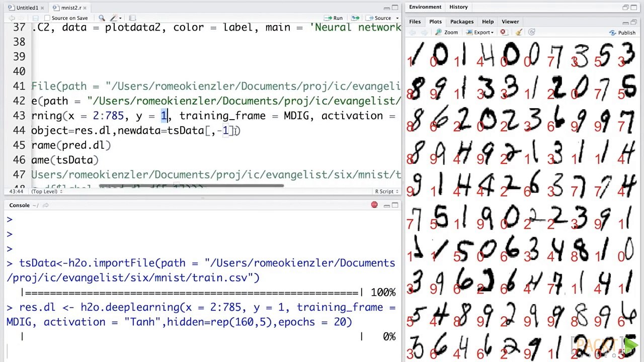
Task: Open the code tools wand dropdown
Action: (116, 18)
